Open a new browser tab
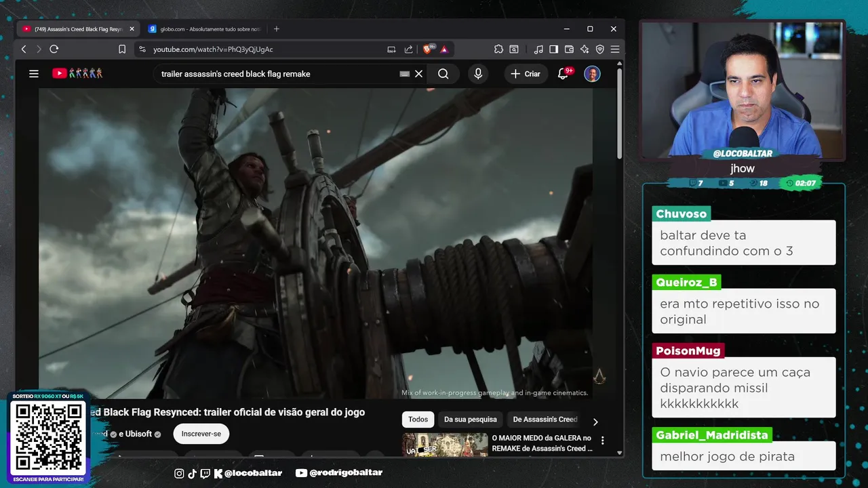This screenshot has width=868, height=488. (276, 28)
